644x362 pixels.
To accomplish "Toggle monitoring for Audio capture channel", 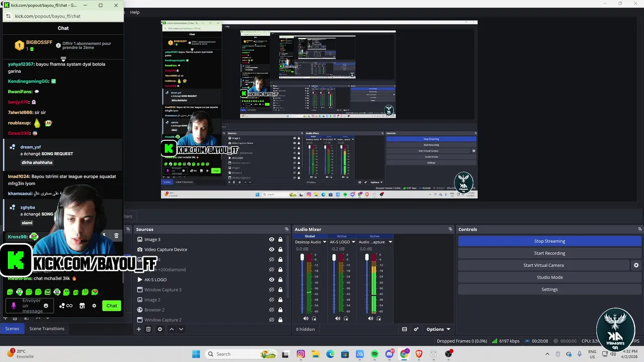I will pos(379,318).
